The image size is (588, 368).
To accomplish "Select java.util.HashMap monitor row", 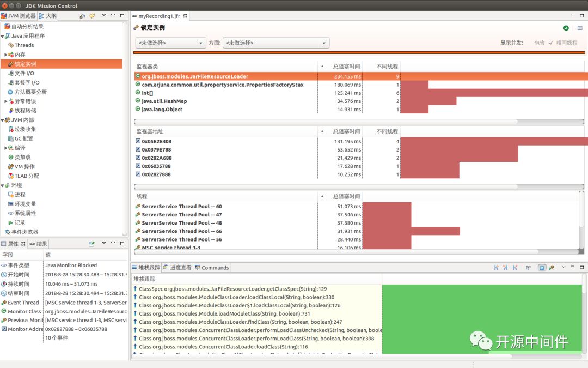I will [361, 101].
